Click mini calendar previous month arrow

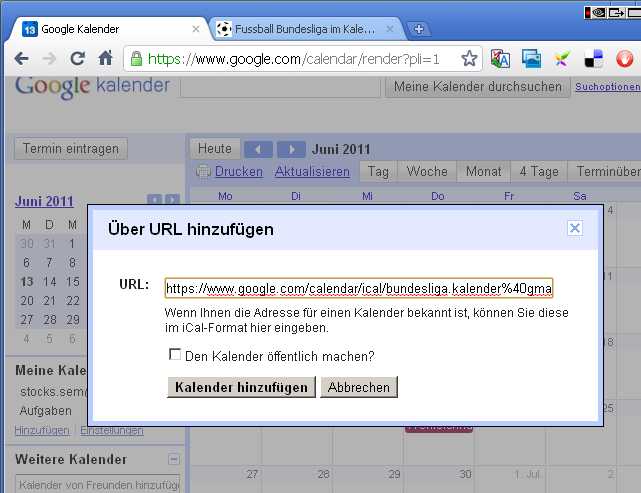pyautogui.click(x=155, y=200)
